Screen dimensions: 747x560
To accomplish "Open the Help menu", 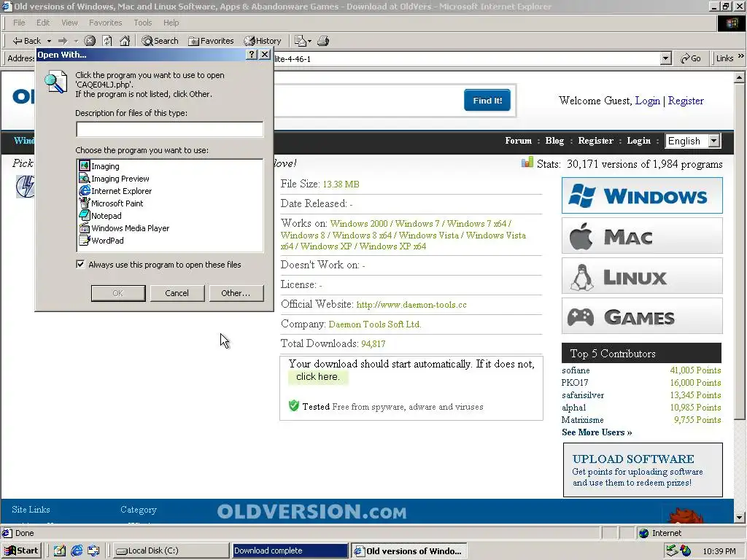I will click(171, 23).
